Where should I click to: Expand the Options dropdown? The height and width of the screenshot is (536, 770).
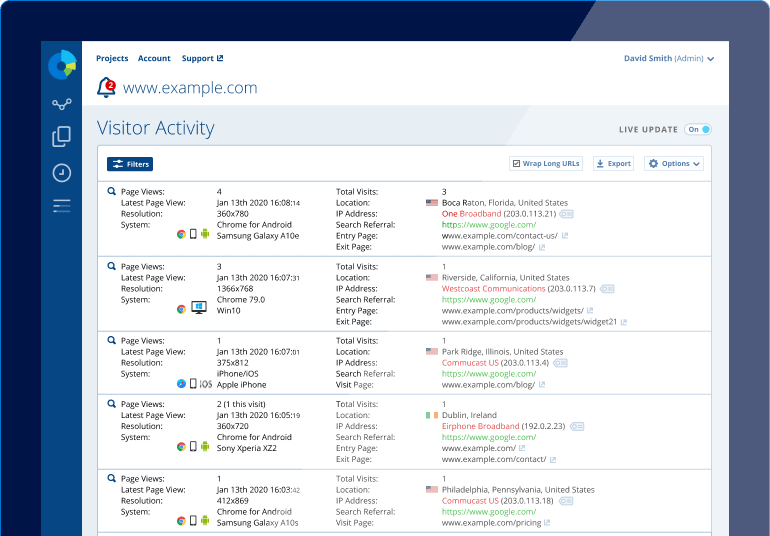[674, 164]
